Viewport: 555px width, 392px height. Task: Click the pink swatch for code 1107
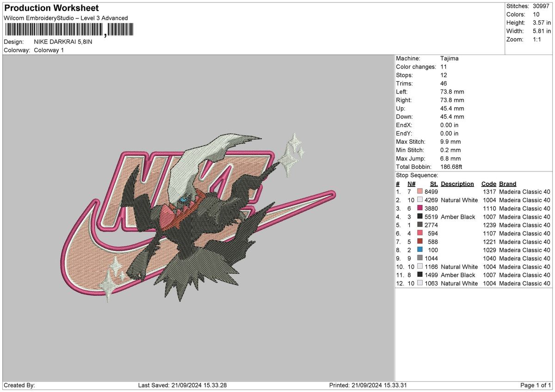pyautogui.click(x=420, y=233)
